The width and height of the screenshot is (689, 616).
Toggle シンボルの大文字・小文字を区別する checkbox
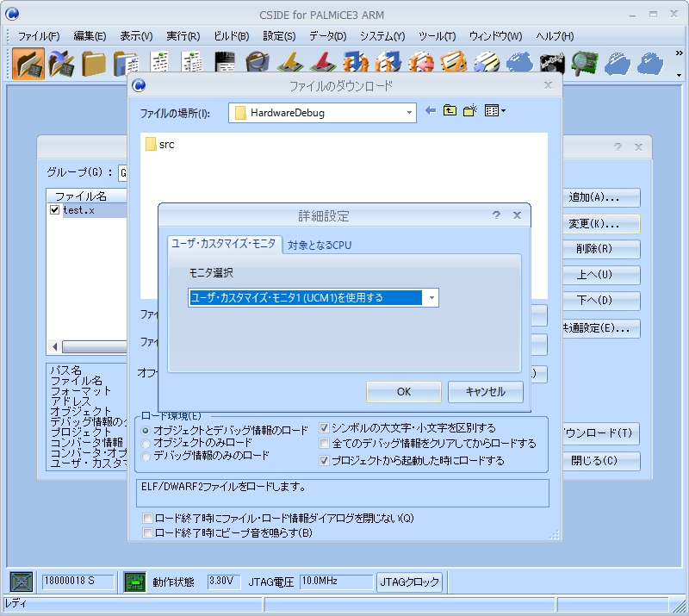[325, 428]
